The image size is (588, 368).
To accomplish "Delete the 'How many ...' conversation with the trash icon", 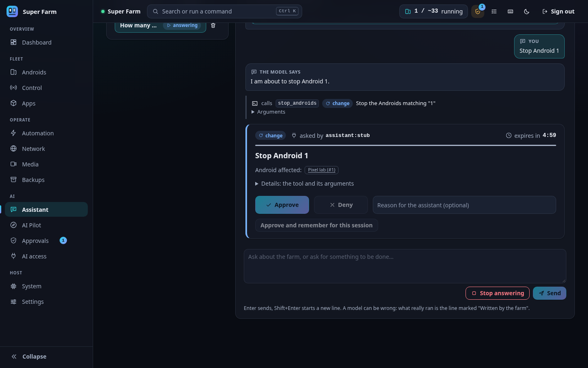I will (x=213, y=26).
